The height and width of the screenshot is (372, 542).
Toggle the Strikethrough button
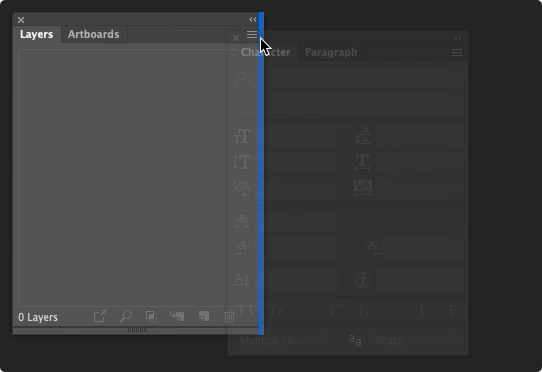pos(451,310)
